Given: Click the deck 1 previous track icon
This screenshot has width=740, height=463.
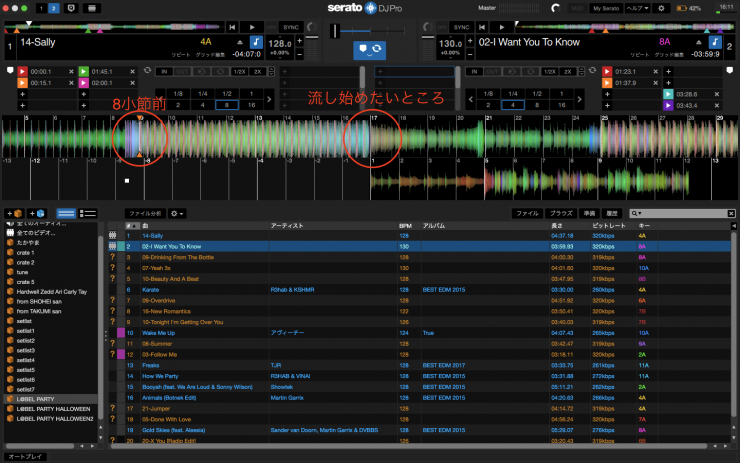Looking at the screenshot, I should 232,27.
